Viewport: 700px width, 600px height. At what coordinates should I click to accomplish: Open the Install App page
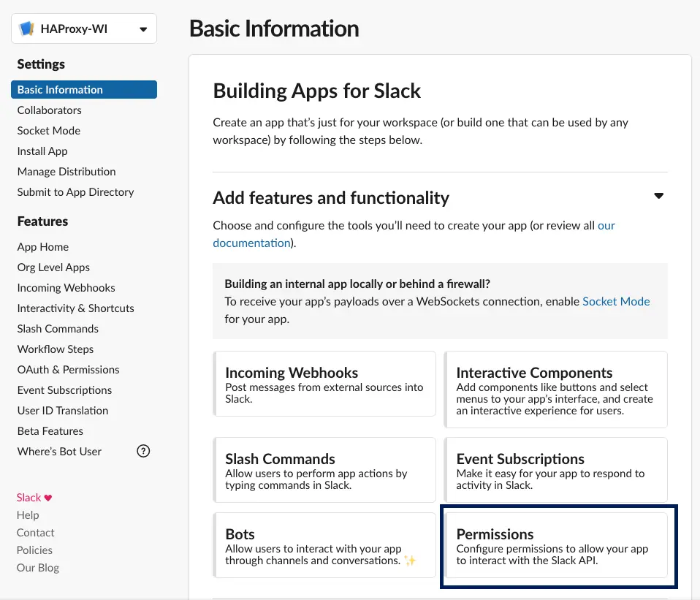pos(42,151)
